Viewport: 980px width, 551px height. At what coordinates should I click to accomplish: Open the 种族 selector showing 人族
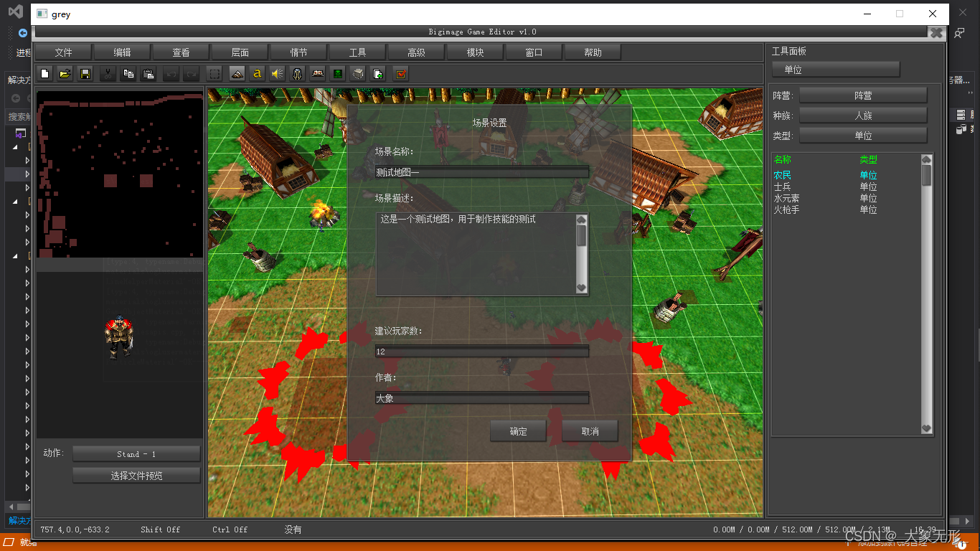click(863, 116)
